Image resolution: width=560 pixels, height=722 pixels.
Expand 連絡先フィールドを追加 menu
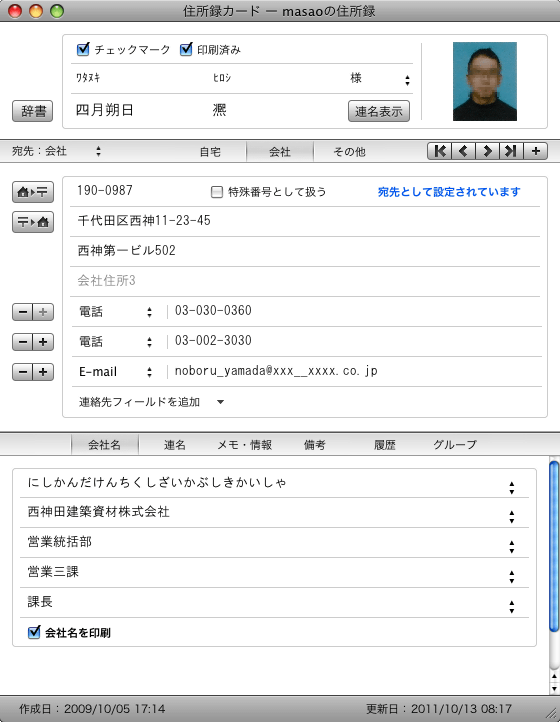click(151, 402)
